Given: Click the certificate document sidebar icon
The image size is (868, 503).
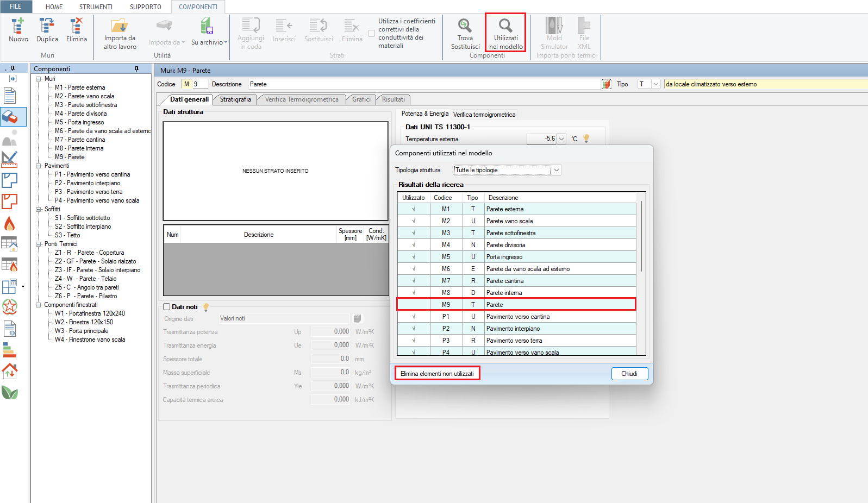Looking at the screenshot, I should pyautogui.click(x=10, y=329).
